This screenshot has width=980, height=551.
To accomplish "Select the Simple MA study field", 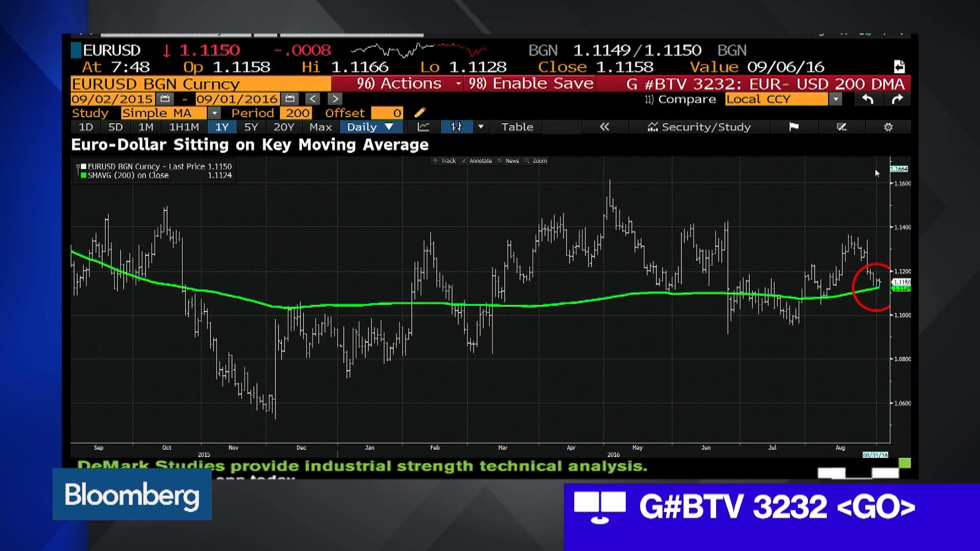I will click(164, 113).
